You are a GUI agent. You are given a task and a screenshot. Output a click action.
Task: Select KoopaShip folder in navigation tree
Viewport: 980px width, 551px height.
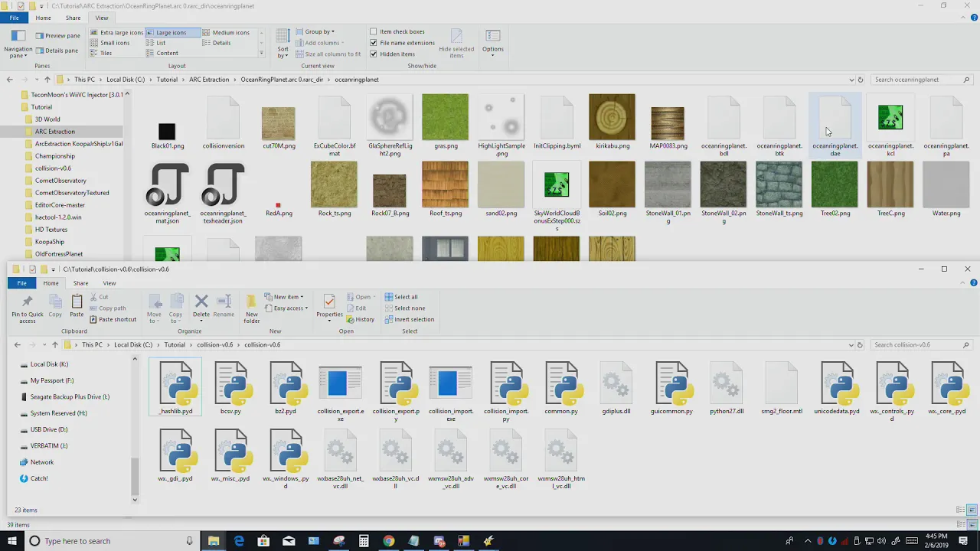point(49,242)
